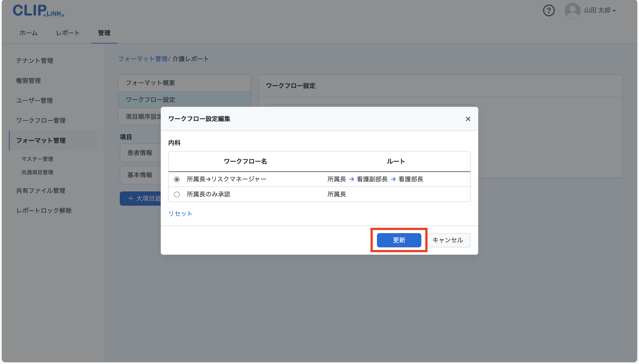Image resolution: width=639 pixels, height=364 pixels.
Task: Open ユーザー管理 in sidebar
Action: pyautogui.click(x=34, y=100)
